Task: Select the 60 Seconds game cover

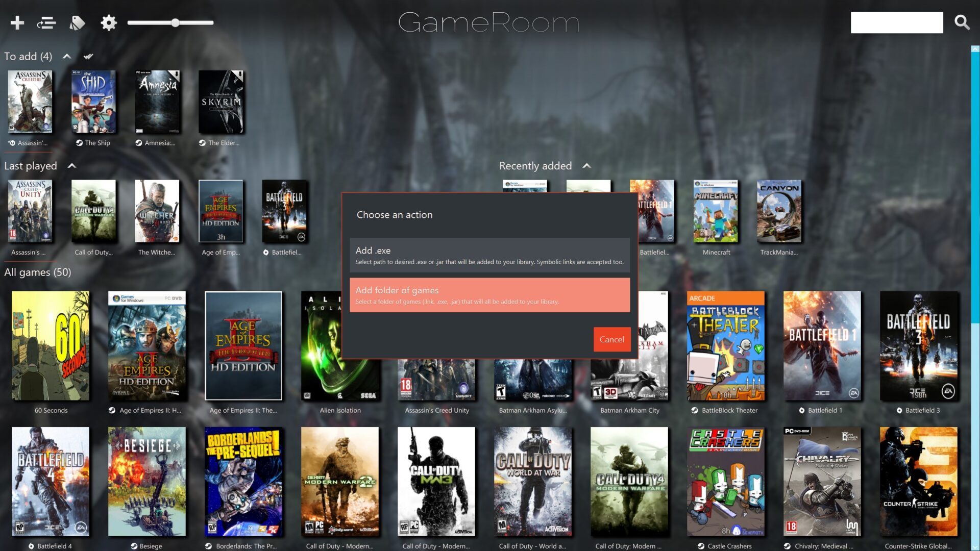Action: (51, 345)
